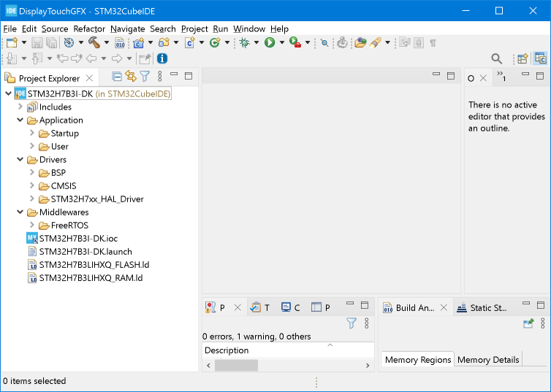The width and height of the screenshot is (551, 392).
Task: Open the Run button dropdown arrow
Action: pos(282,43)
